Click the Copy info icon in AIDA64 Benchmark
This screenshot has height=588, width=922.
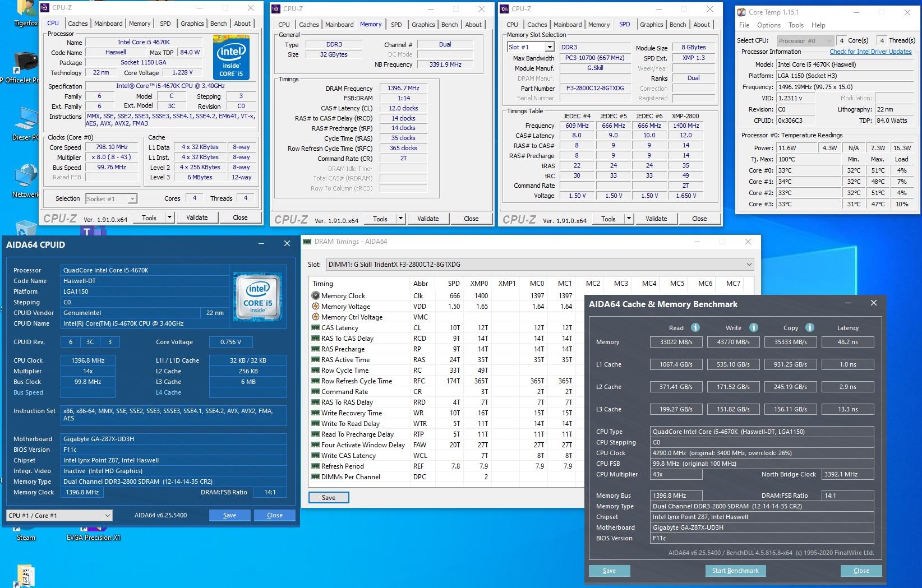pyautogui.click(x=809, y=327)
